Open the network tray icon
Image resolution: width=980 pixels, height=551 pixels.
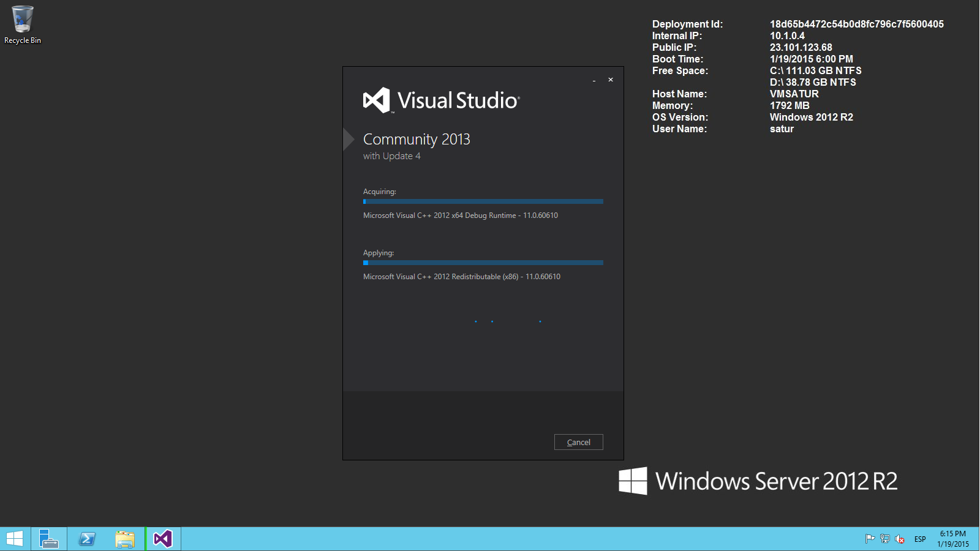(x=885, y=539)
